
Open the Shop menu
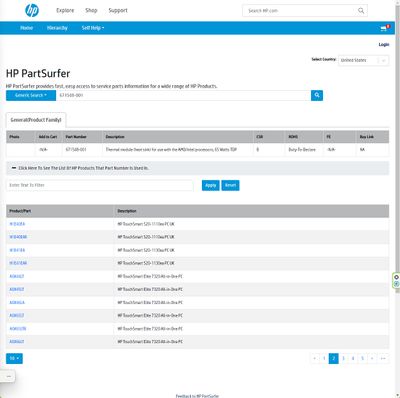click(x=91, y=10)
